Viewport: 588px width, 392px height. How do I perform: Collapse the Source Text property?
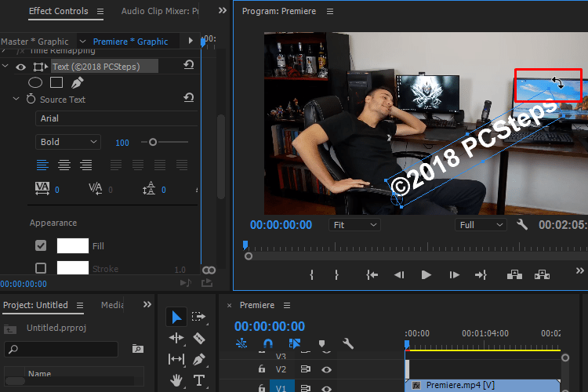[16, 99]
